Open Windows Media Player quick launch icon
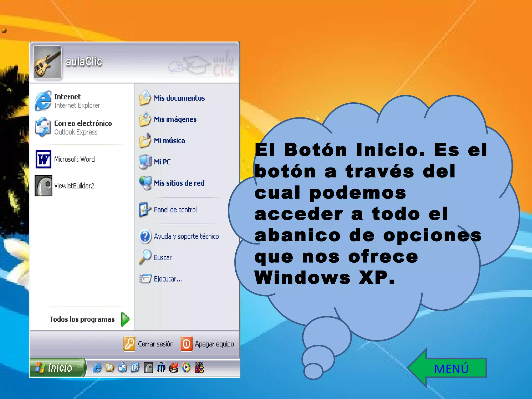This screenshot has height=399, width=532. tap(186, 368)
